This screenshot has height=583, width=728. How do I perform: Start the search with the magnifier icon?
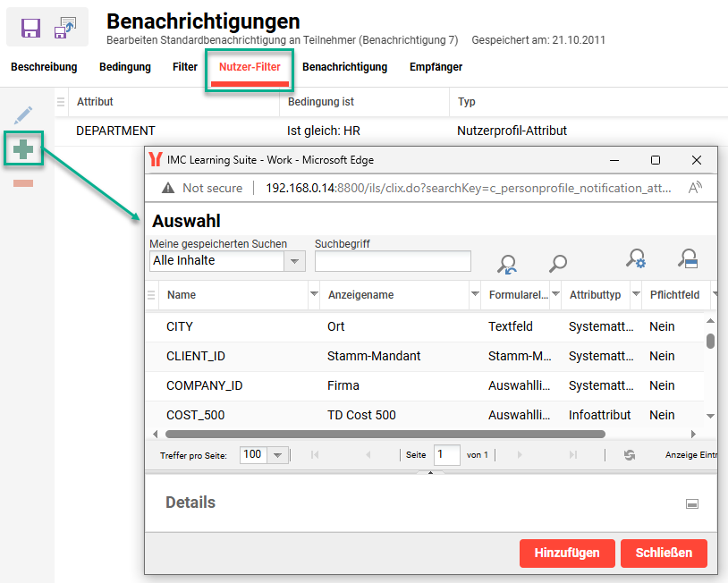pos(557,263)
